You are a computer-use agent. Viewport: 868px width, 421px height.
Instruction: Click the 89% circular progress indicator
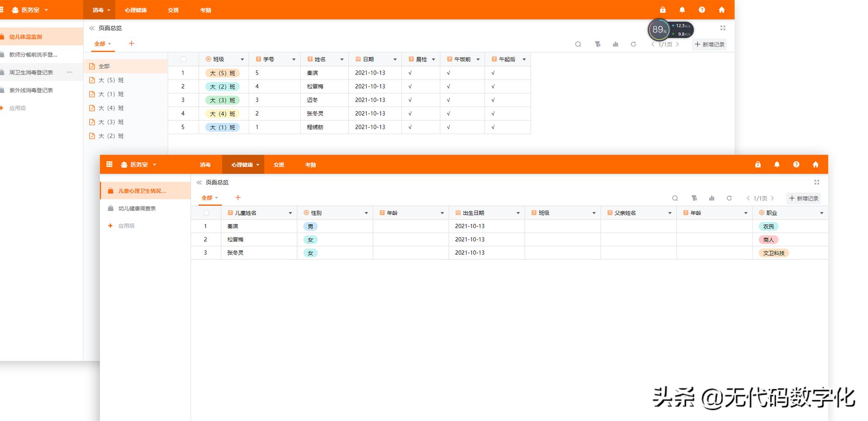click(x=659, y=30)
